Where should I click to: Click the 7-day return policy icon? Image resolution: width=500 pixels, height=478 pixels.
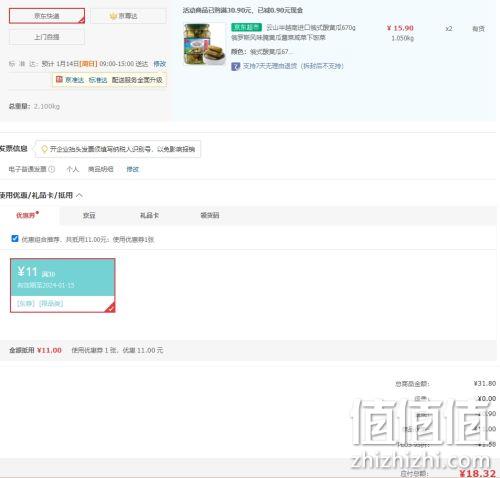click(235, 66)
